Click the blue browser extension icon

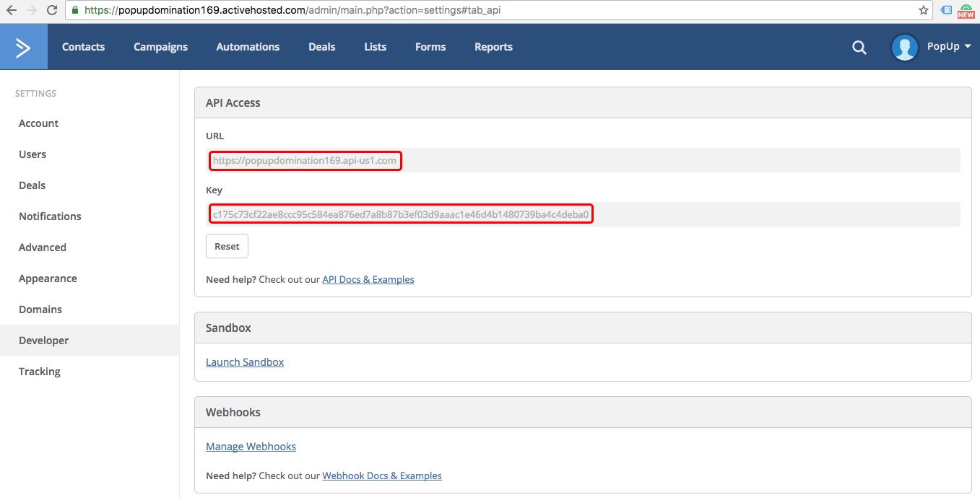coord(946,10)
